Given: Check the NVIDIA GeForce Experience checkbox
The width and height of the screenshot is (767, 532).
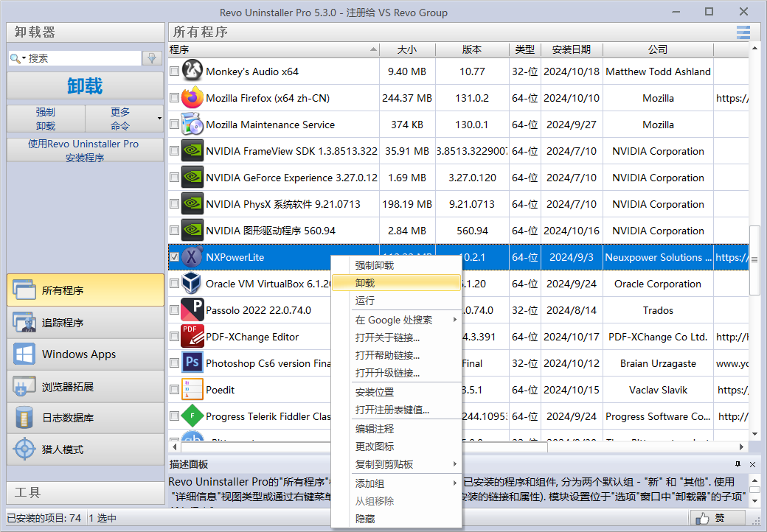Looking at the screenshot, I should click(x=174, y=178).
